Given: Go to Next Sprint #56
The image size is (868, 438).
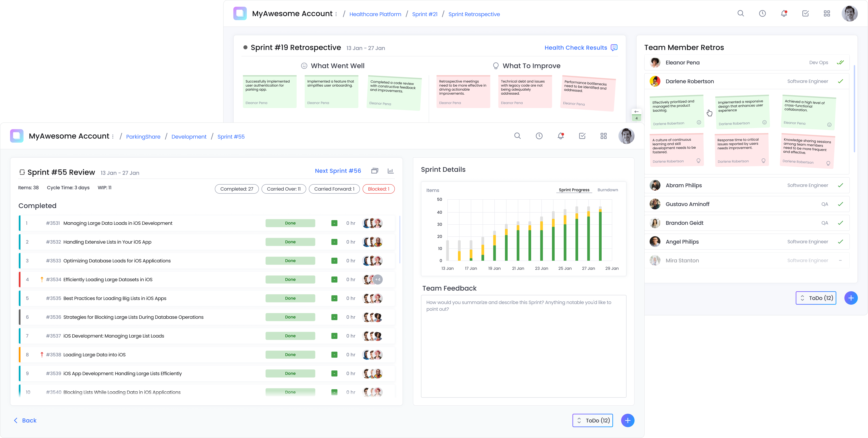Looking at the screenshot, I should [338, 171].
